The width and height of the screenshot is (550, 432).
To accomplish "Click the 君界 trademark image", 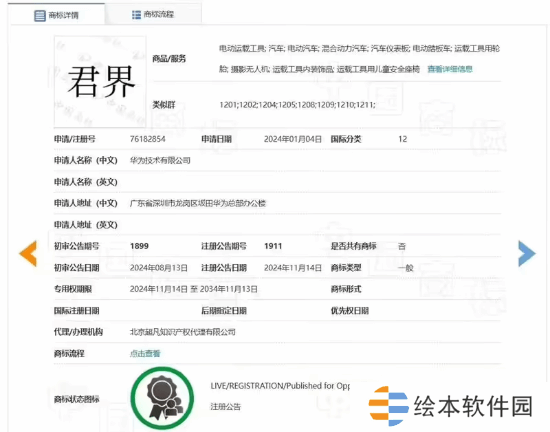I will [100, 81].
